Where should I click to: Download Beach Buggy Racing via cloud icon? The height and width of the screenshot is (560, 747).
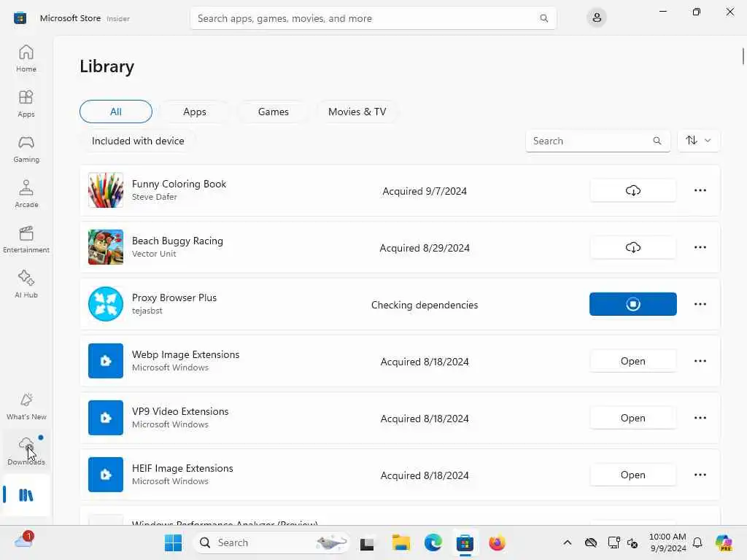pos(632,247)
